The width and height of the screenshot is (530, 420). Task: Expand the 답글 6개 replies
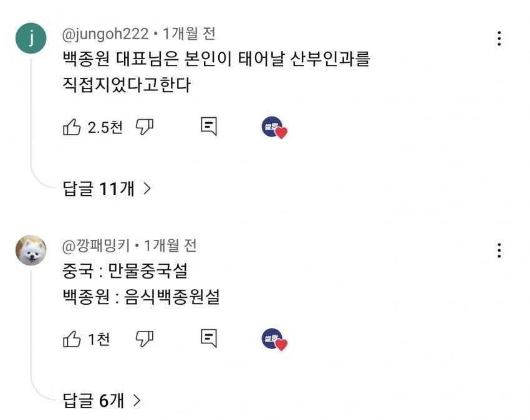(102, 401)
